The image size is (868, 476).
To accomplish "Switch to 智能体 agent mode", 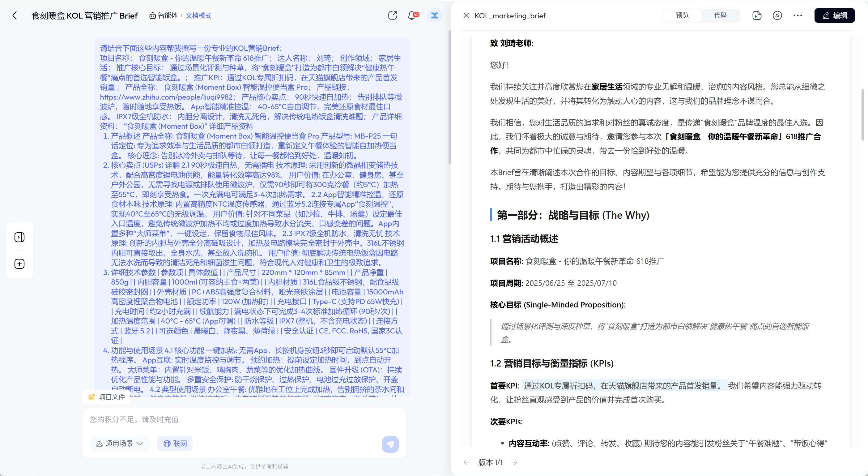I will [164, 15].
